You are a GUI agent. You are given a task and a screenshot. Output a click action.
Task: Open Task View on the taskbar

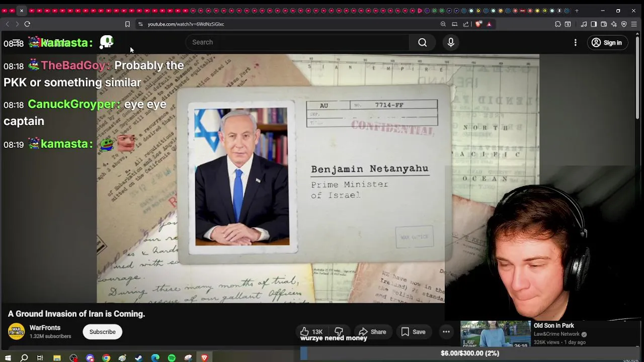click(40, 358)
